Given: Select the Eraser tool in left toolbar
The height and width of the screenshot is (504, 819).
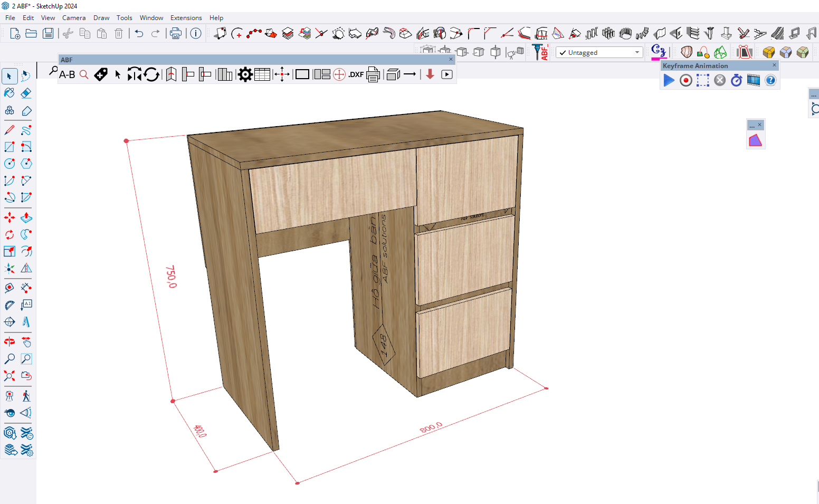Looking at the screenshot, I should 26,93.
